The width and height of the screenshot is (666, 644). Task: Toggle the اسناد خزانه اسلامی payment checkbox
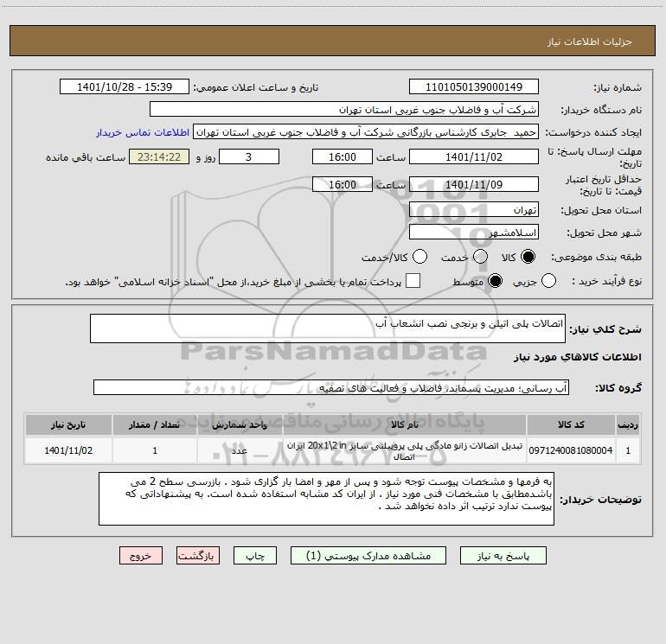click(413, 281)
